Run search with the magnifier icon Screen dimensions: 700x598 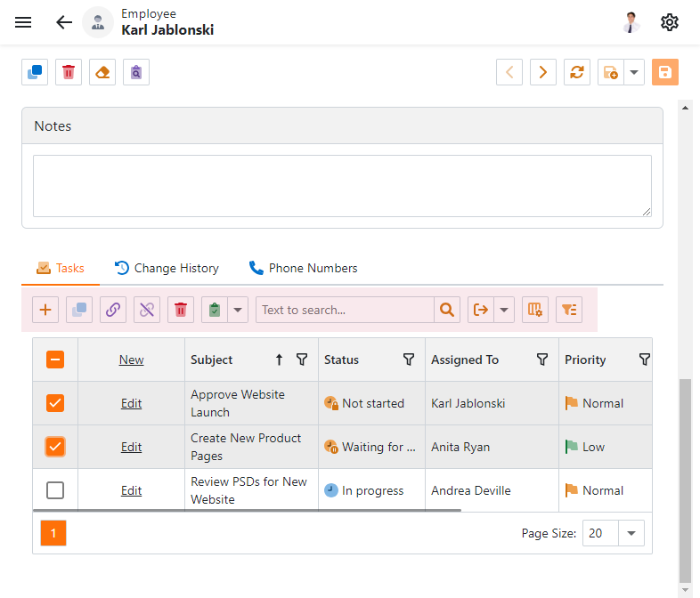click(x=447, y=310)
